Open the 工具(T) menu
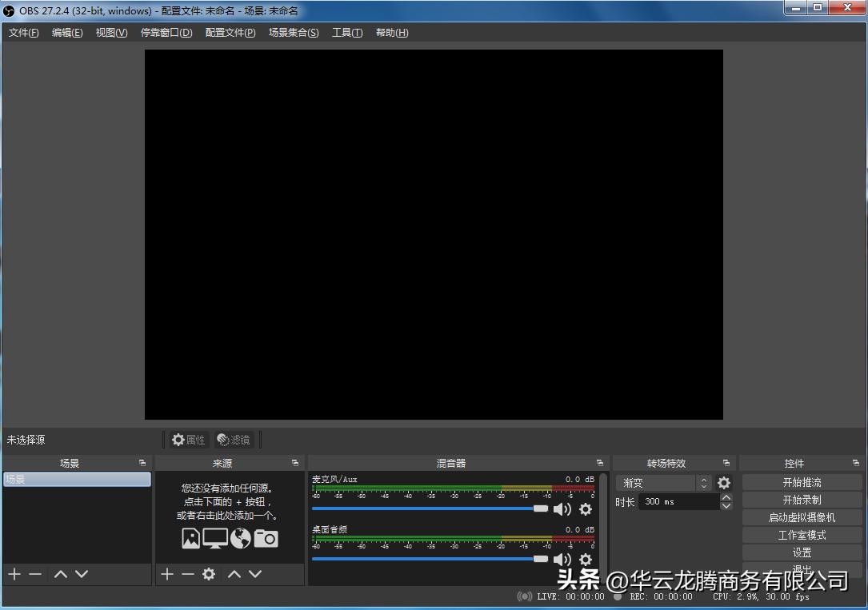 tap(346, 33)
